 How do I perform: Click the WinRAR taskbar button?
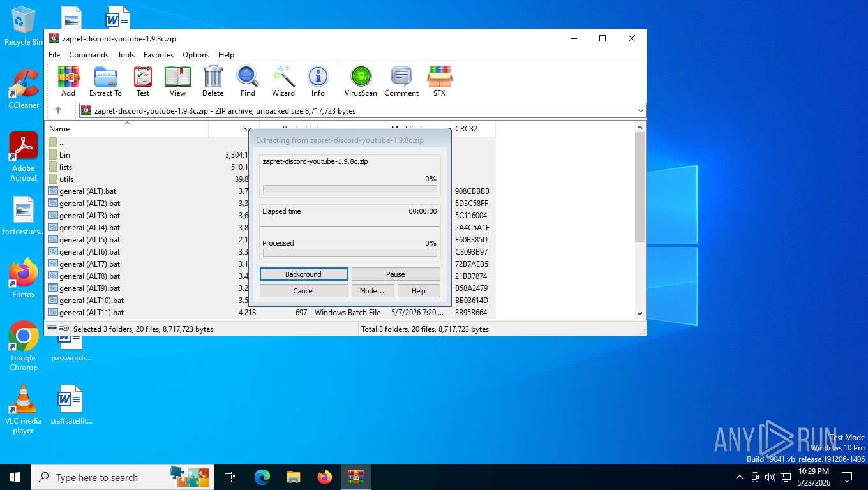[355, 477]
